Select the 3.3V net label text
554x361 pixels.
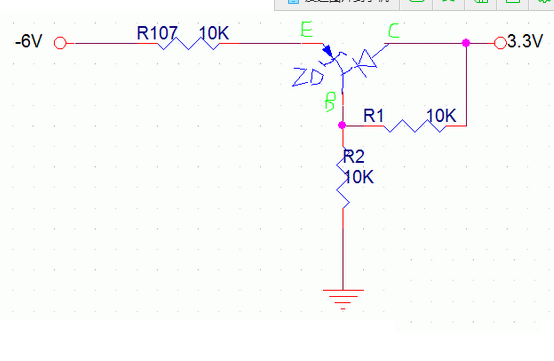[525, 41]
